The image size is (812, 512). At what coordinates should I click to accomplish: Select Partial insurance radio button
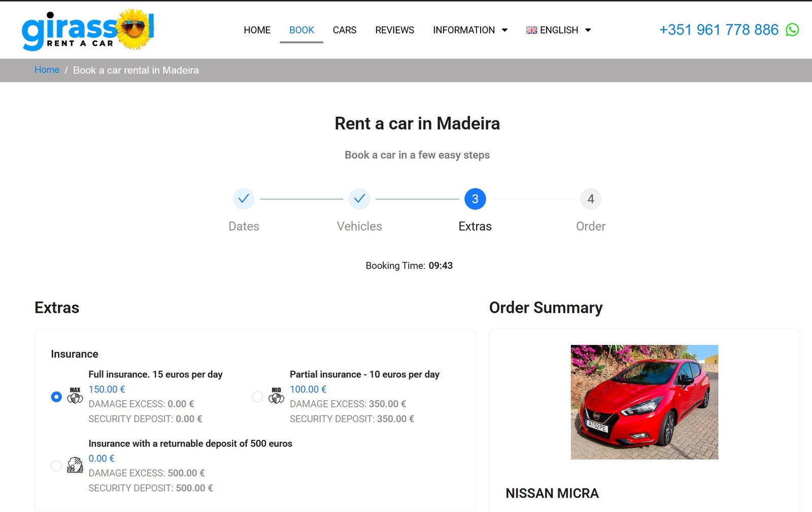point(258,397)
